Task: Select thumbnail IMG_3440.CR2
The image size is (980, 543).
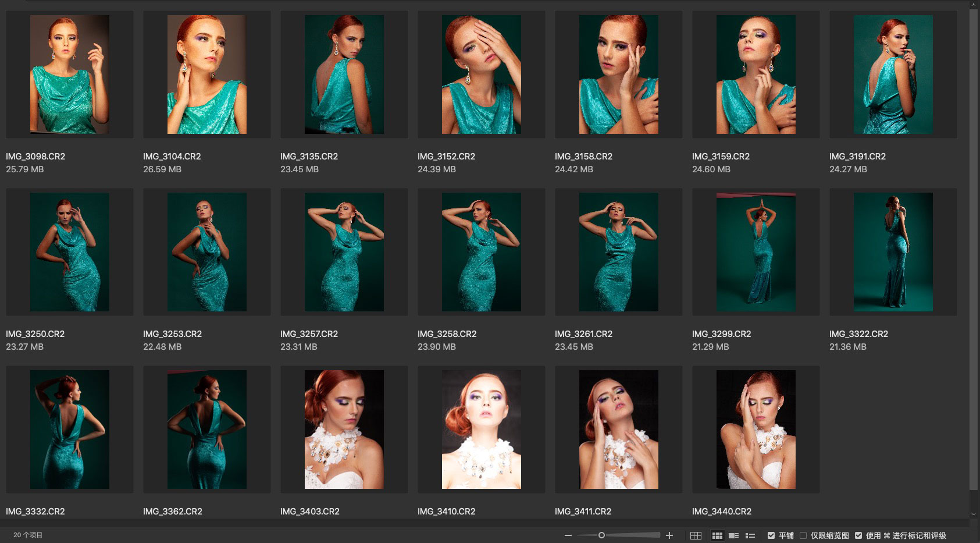Action: click(x=756, y=430)
